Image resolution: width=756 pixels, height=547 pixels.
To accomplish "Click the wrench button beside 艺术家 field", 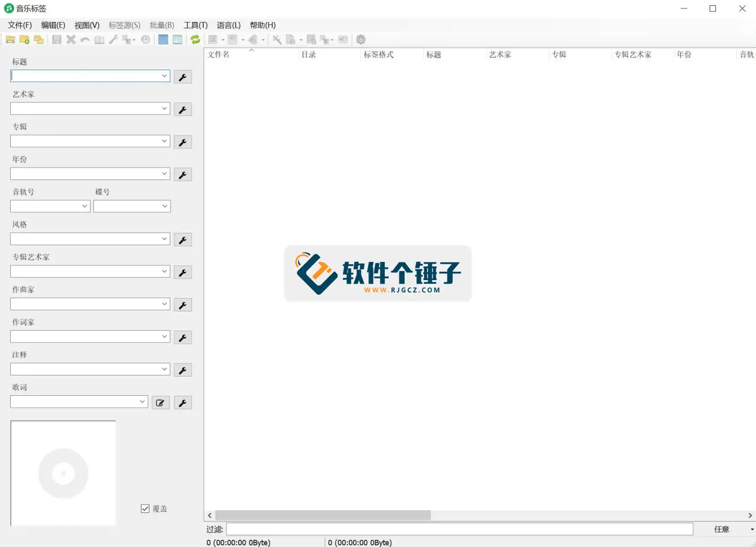I will coord(182,109).
